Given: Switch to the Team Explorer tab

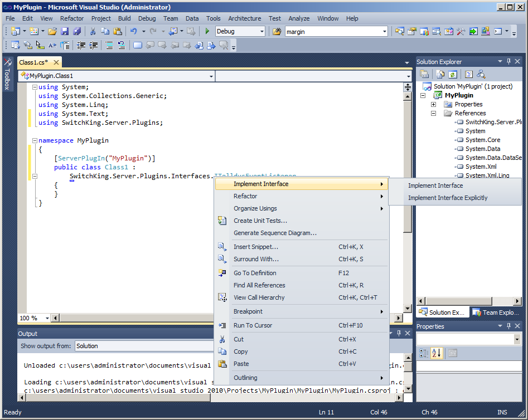Looking at the screenshot, I should pyautogui.click(x=496, y=312).
